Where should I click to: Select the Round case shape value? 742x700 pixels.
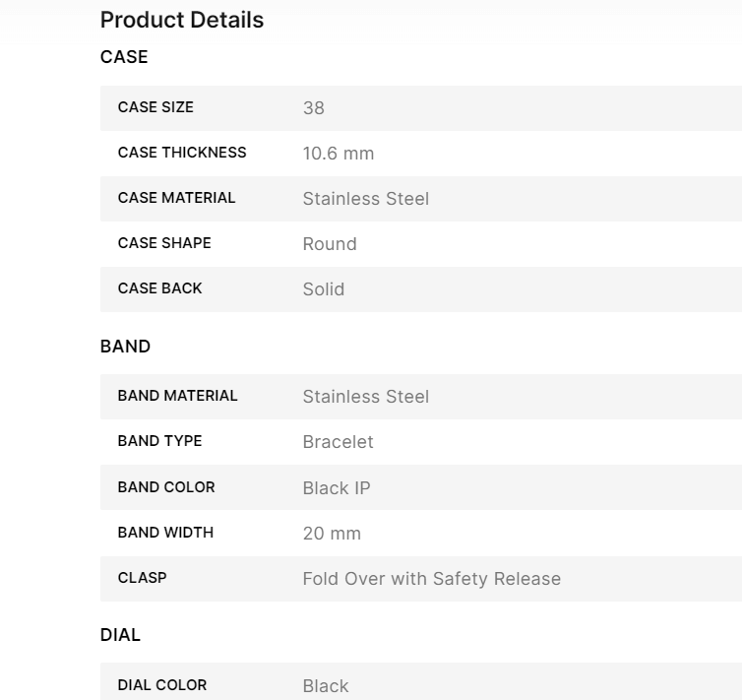(x=330, y=244)
